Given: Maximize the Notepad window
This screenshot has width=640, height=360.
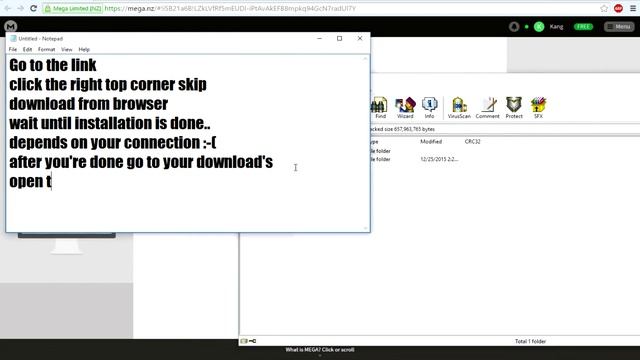Looking at the screenshot, I should (x=339, y=38).
